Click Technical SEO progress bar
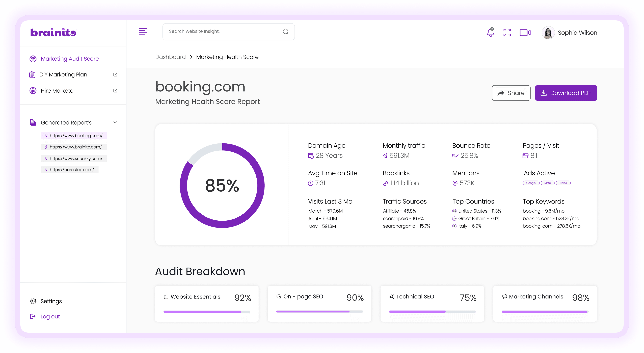Image resolution: width=644 pixels, height=353 pixels. coord(432,312)
